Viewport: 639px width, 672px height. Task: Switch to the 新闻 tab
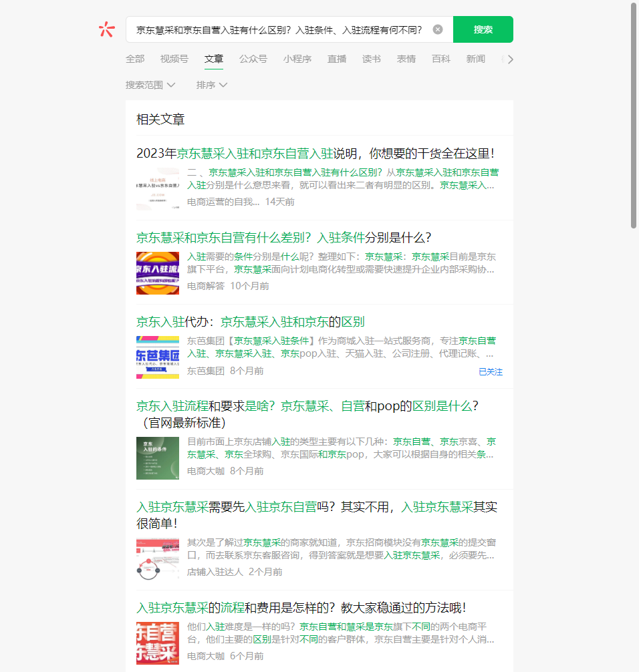(x=476, y=59)
